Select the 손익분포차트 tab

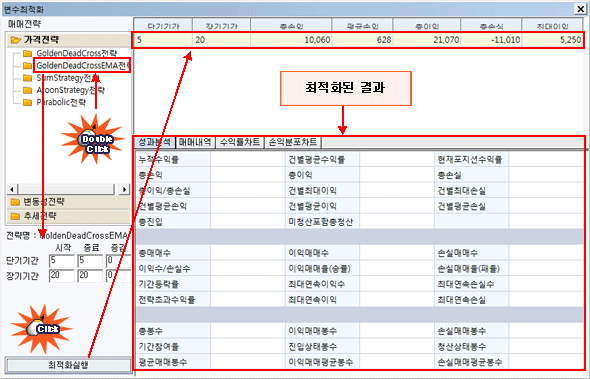(x=293, y=142)
